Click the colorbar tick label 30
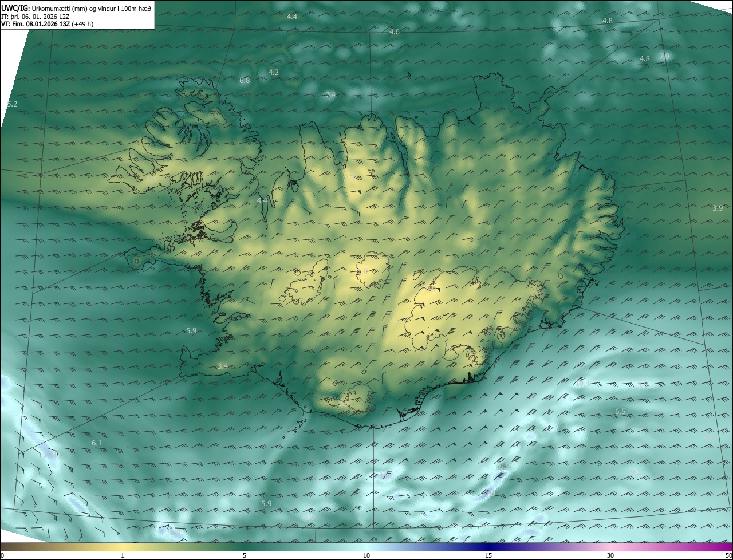733x560 pixels. click(x=610, y=555)
